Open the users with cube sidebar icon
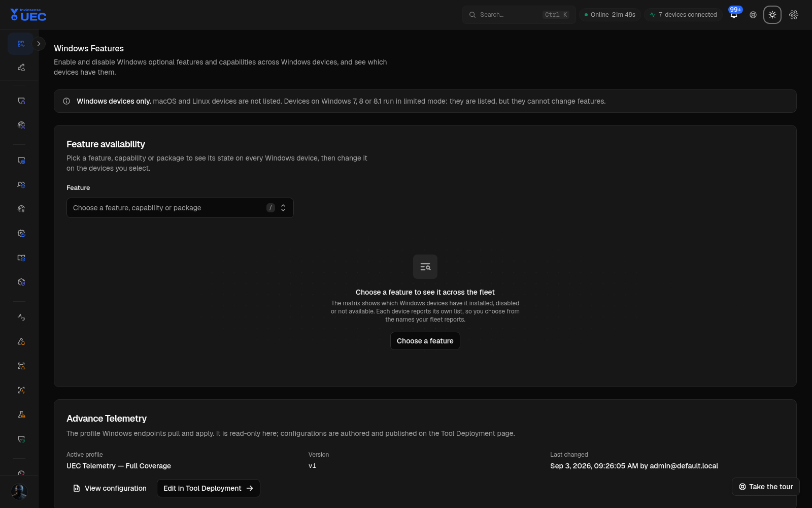 (21, 185)
